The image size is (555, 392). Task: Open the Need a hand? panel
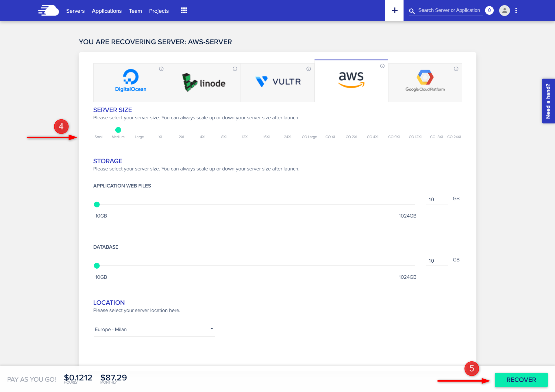[x=548, y=101]
